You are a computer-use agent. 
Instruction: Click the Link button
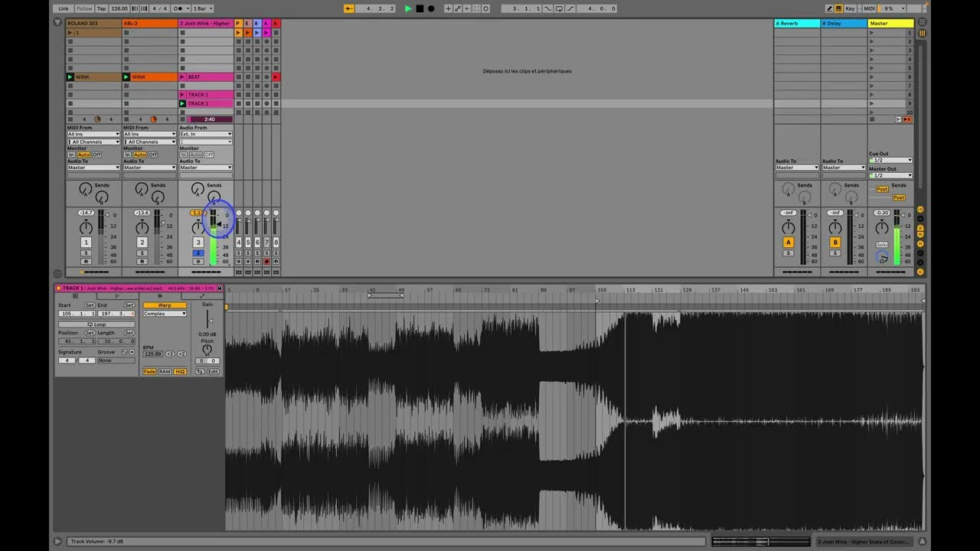[x=64, y=8]
